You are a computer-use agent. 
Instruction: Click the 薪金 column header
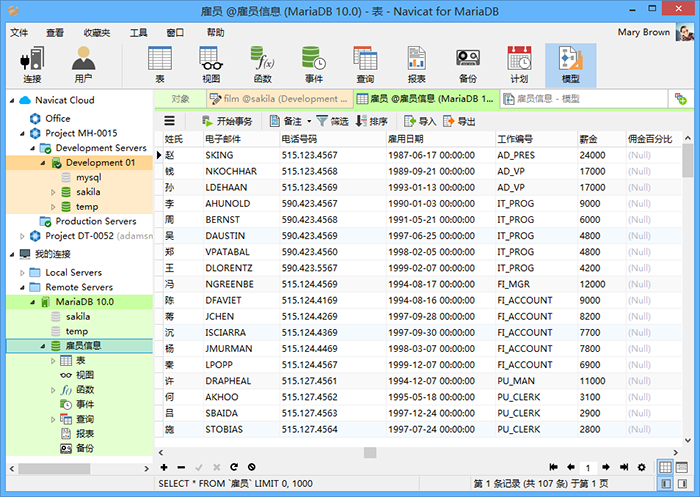point(601,139)
